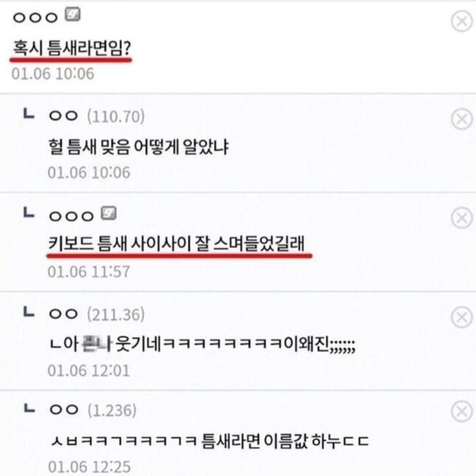Click reply arrow icon of 211.36 comment

(29, 312)
